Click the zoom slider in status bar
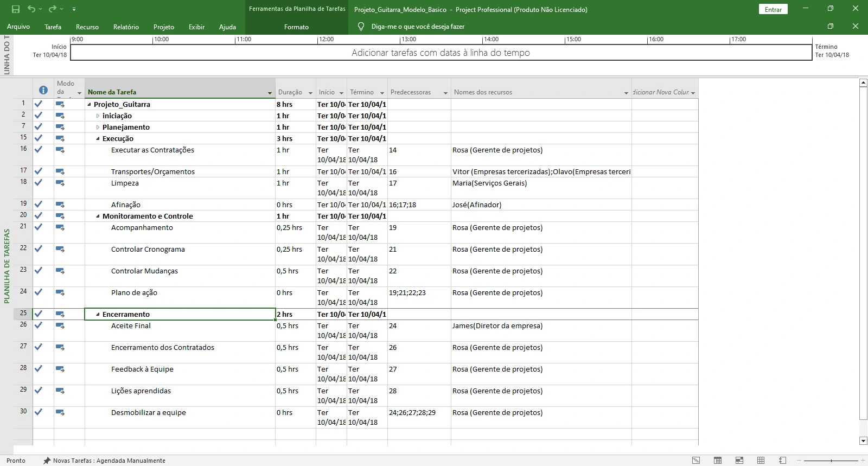The width and height of the screenshot is (868, 466). tap(831, 461)
